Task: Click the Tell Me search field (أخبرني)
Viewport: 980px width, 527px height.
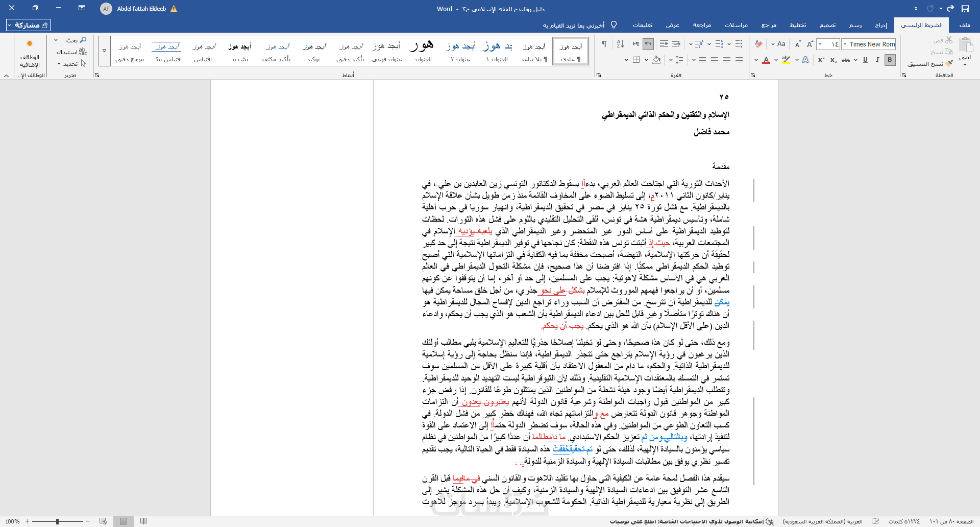Action: pyautogui.click(x=574, y=25)
